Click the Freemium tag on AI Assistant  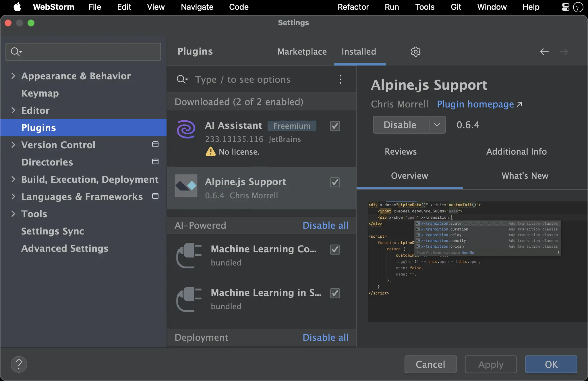[x=292, y=126]
